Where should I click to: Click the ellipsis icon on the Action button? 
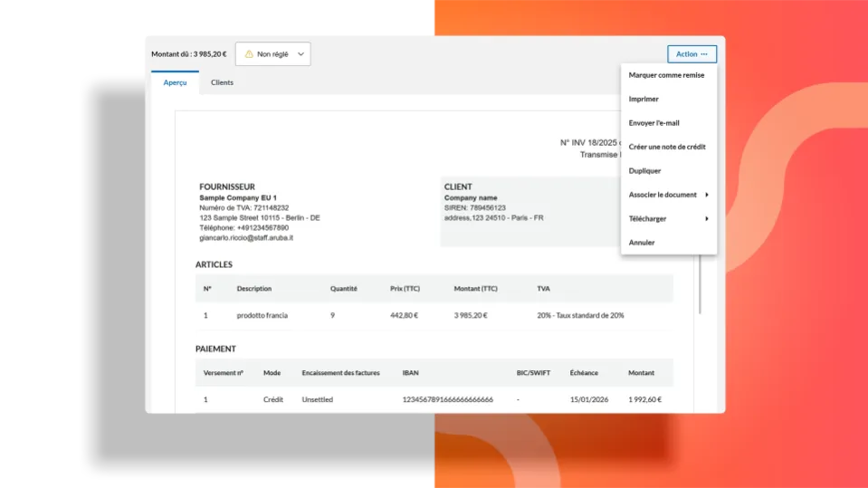704,54
